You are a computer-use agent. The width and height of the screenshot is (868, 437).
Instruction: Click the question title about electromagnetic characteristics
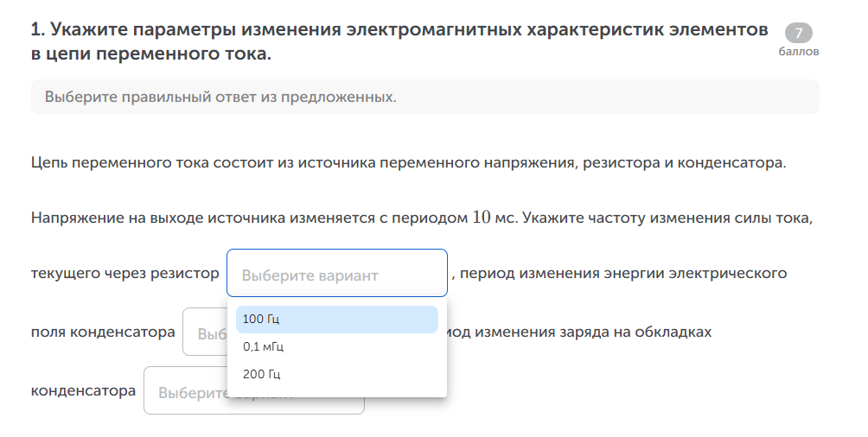coord(399,30)
